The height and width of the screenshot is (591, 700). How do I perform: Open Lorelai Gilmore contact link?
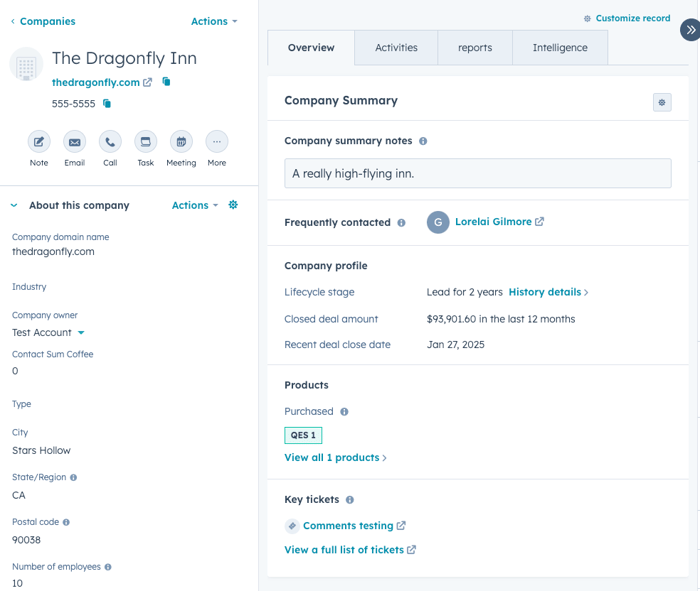pos(493,222)
